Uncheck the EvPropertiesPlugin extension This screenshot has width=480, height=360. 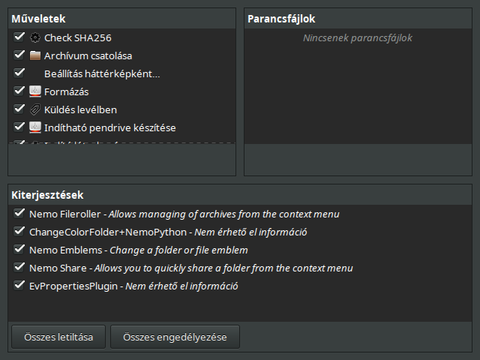pos(19,285)
